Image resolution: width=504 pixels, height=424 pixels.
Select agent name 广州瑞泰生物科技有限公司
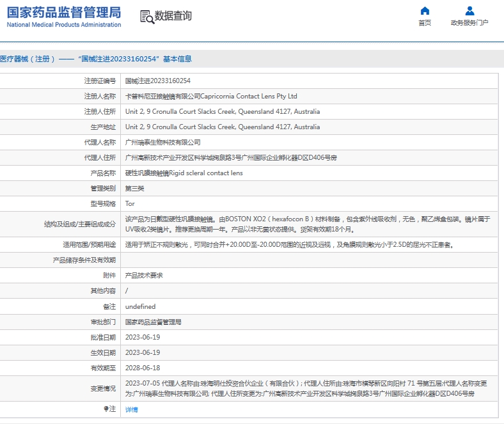162,143
